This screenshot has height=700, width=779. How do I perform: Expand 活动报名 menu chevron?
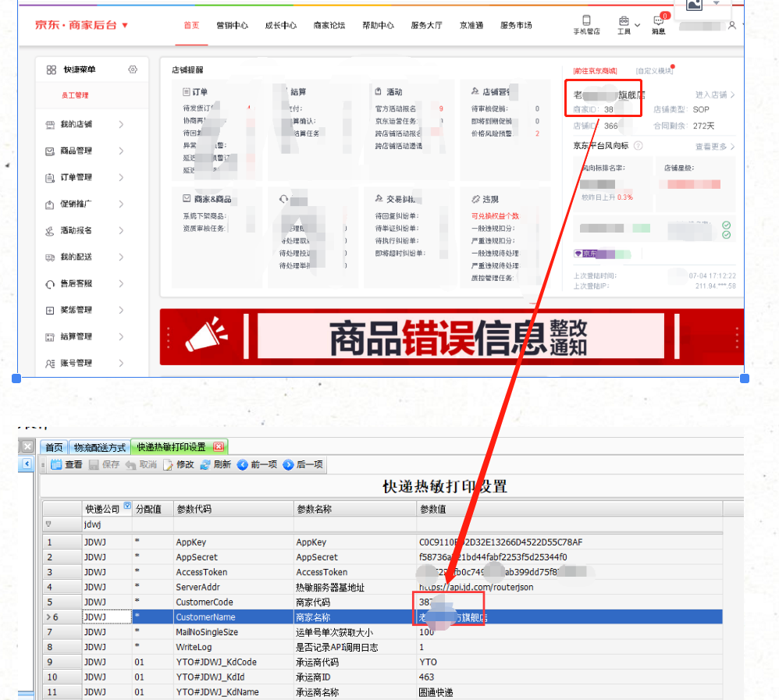(121, 231)
